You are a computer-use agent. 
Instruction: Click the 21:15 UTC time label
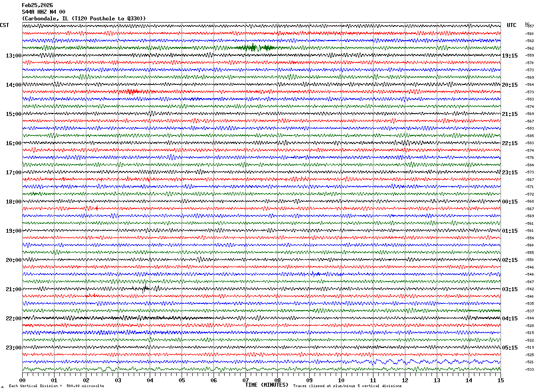509,114
